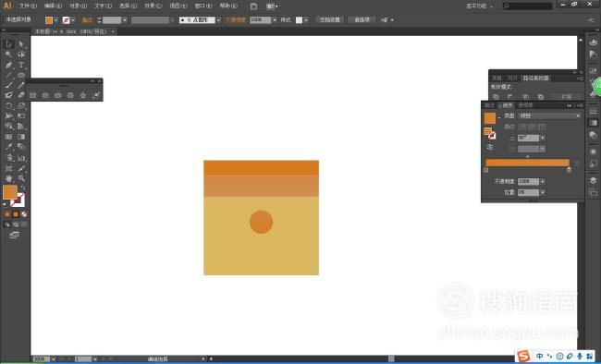Click Preferences (首选项) button

point(362,20)
